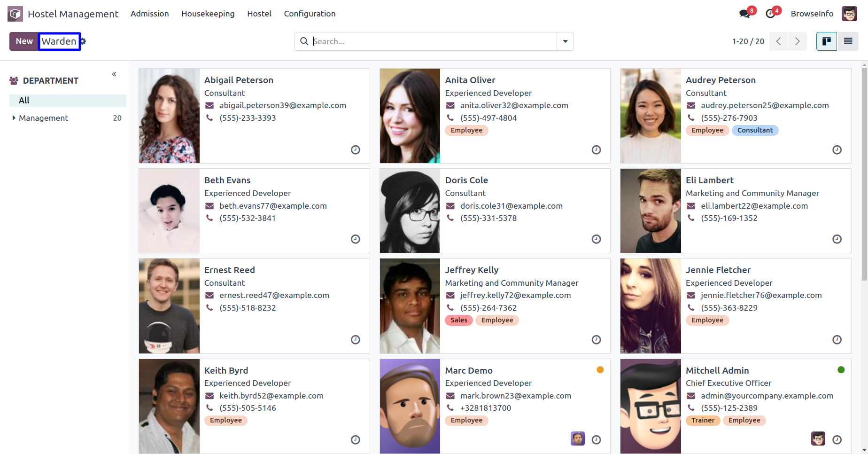
Task: Open activity clock on Audrey Peterson card
Action: coord(837,150)
